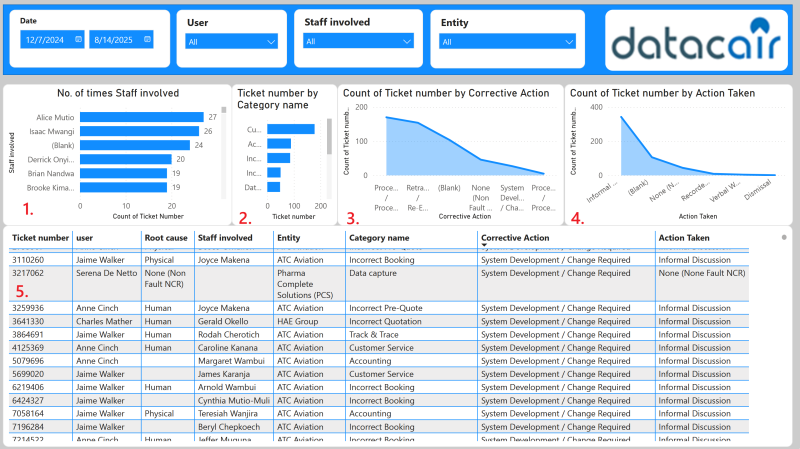This screenshot has width=800, height=449.
Task: Click the Pharma Complete Solutions entity cell
Action: pyautogui.click(x=305, y=286)
